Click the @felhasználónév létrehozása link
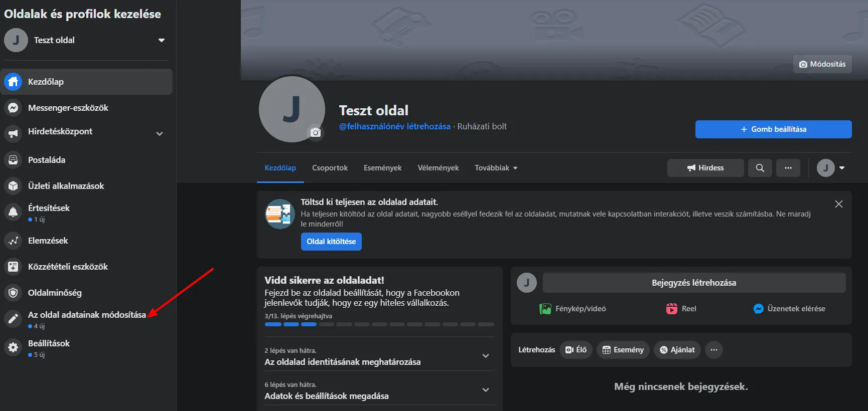The image size is (868, 411). (395, 126)
